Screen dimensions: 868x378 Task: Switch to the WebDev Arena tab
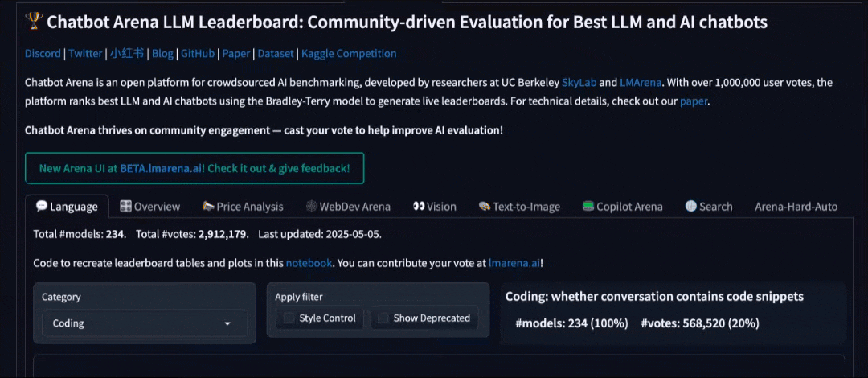[x=348, y=207]
